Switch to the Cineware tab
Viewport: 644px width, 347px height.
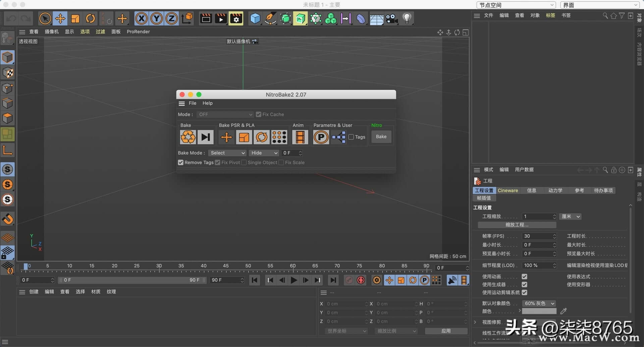tap(508, 190)
